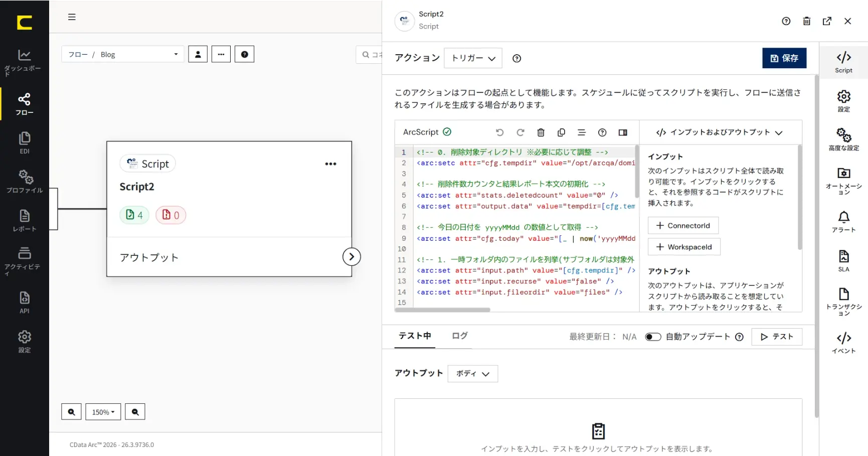Screen dimensions: 868x456
Task: Open the API sidebar item
Action: point(24,302)
